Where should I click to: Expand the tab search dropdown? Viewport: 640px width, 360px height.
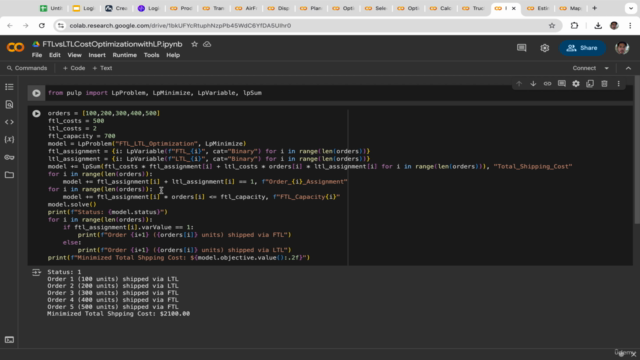[631, 8]
